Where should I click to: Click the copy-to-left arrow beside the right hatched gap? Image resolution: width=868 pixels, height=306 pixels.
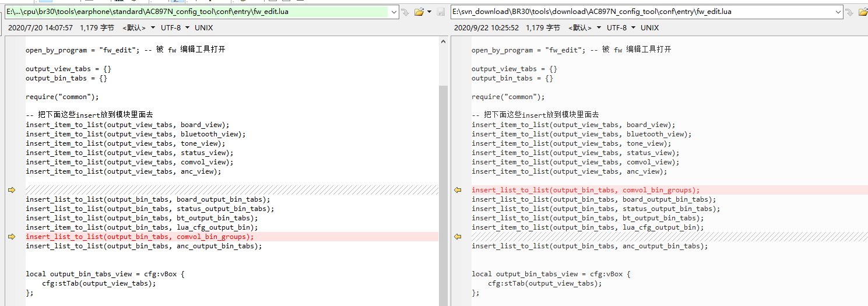coord(458,237)
